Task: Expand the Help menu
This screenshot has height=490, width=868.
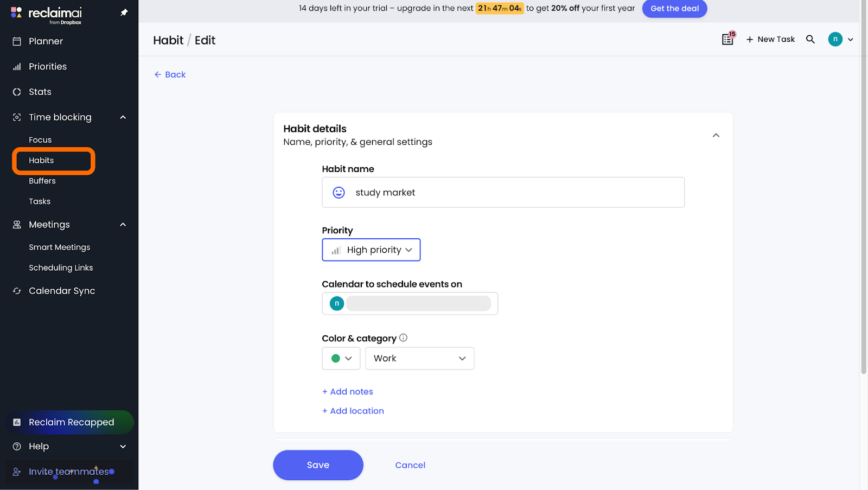Action: pyautogui.click(x=123, y=447)
